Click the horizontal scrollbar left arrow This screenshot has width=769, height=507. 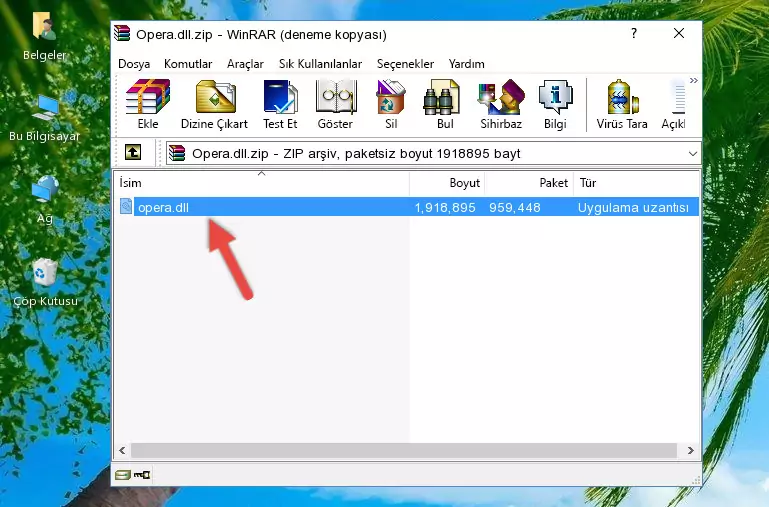pos(122,450)
